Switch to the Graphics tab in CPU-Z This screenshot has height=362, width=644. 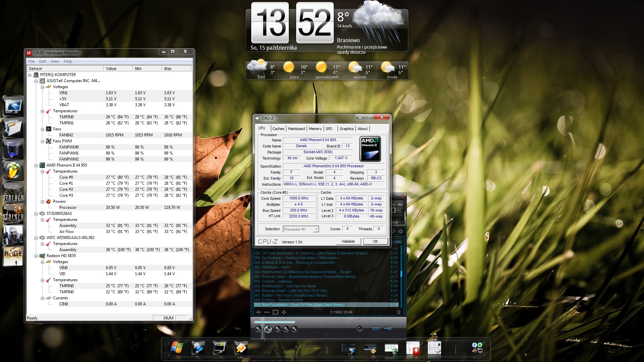346,129
